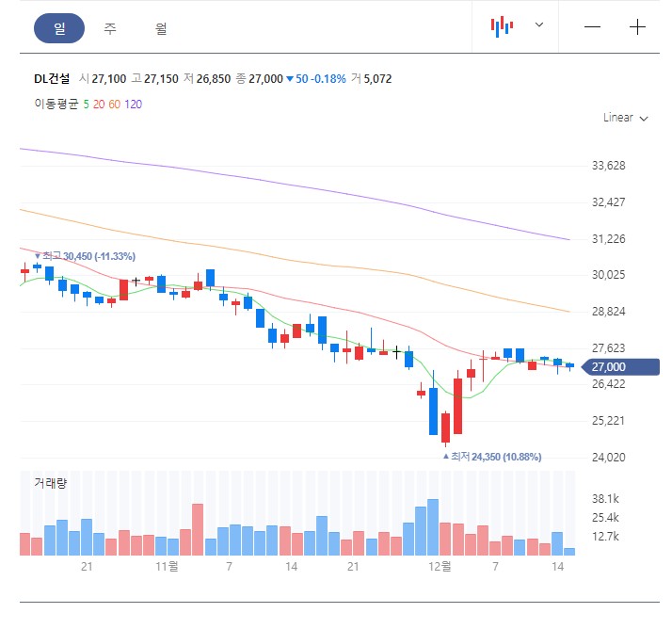This screenshot has width=672, height=629.
Task: Click the 12월 date axis label
Action: (440, 567)
